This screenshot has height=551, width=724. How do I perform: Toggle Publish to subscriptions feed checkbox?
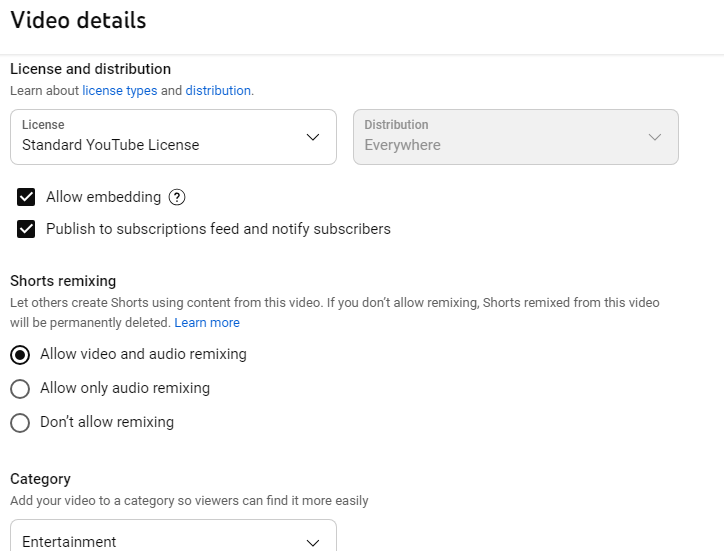tap(26, 229)
